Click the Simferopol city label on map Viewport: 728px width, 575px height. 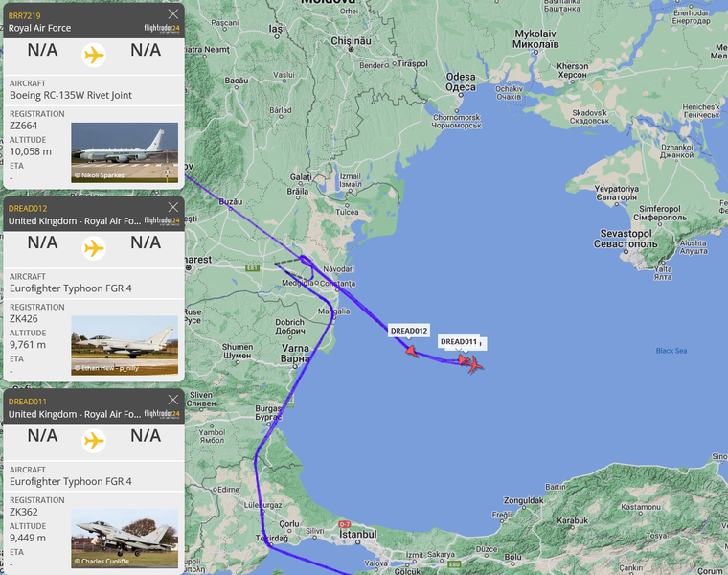(660, 213)
